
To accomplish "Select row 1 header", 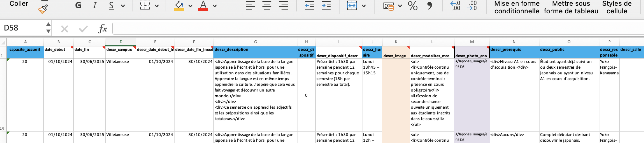I will click(3, 52).
